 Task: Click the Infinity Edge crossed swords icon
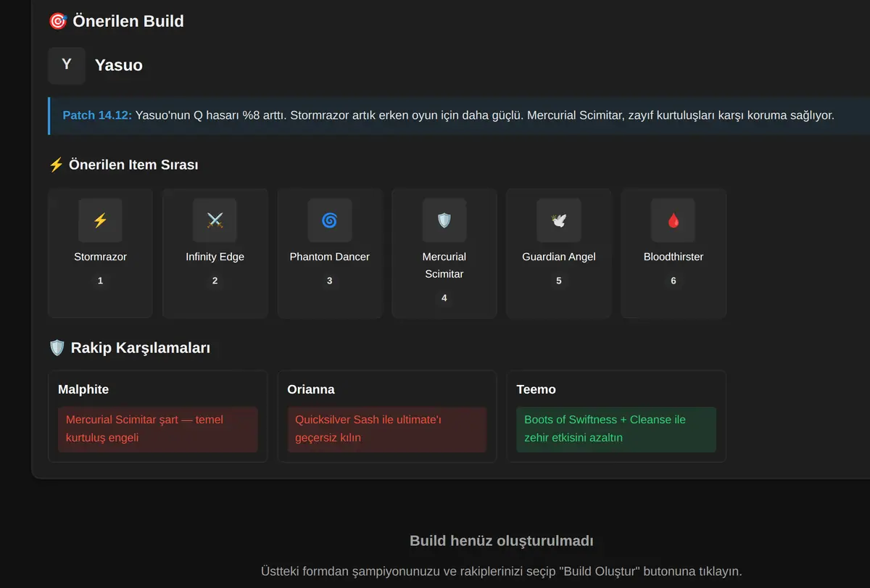(215, 220)
